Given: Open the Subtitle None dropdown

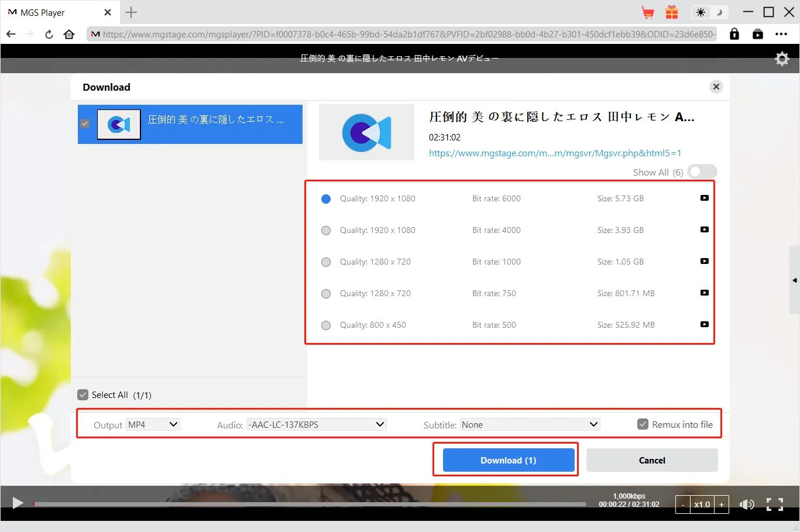Looking at the screenshot, I should [530, 424].
